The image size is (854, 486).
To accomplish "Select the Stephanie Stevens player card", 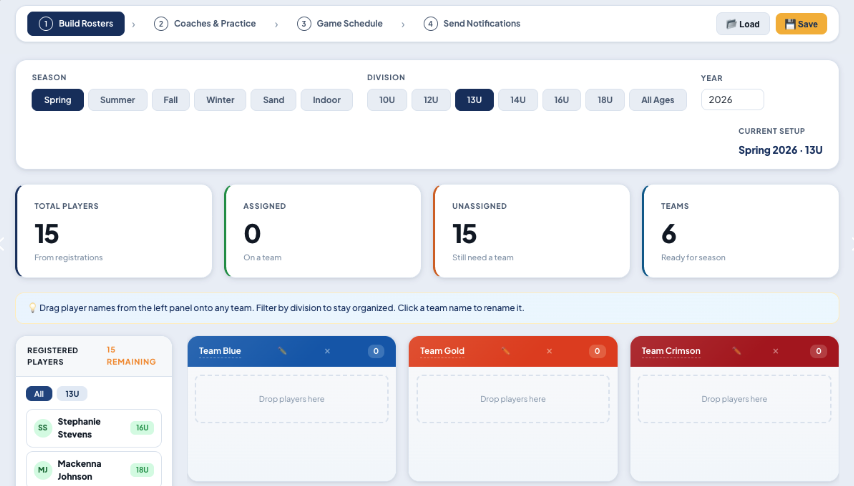I will [94, 428].
